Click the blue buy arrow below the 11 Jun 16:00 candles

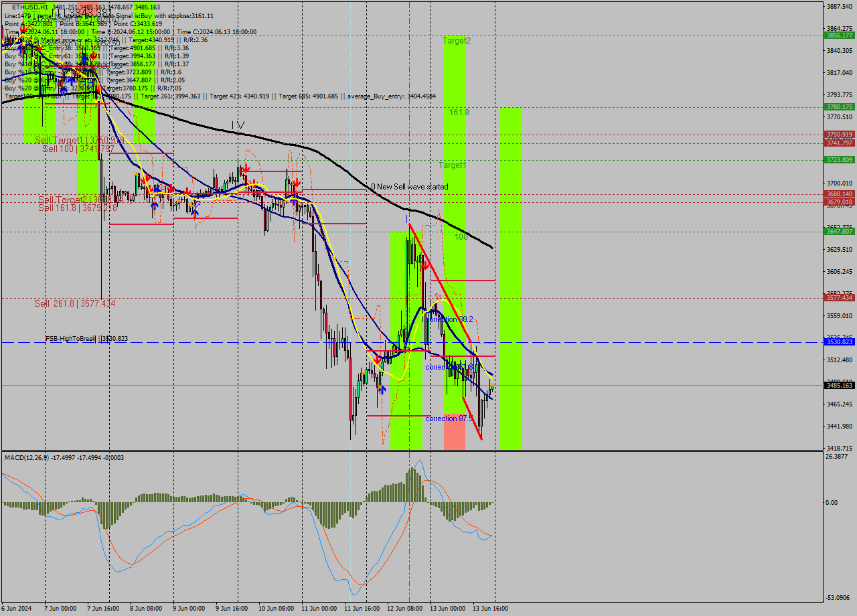[x=382, y=389]
